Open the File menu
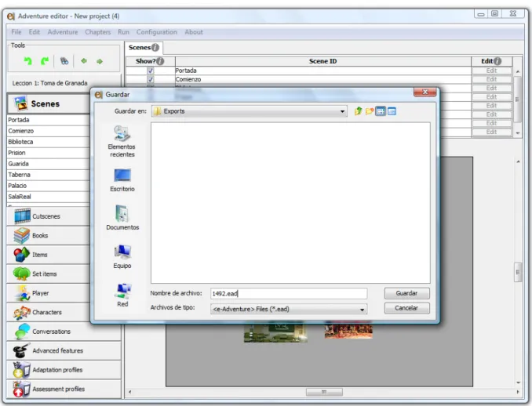 click(x=16, y=32)
